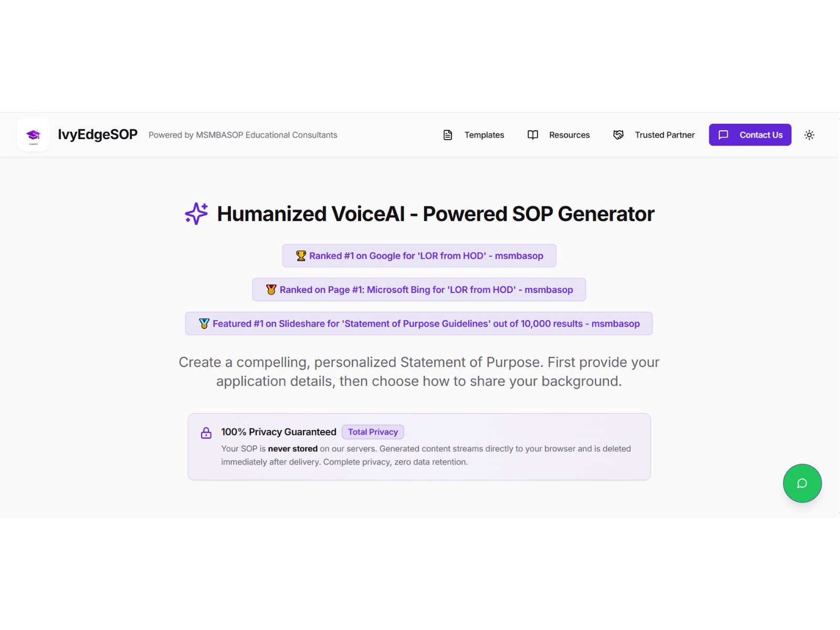
Task: Click the IvyEdgeSOP graduation cap logo
Action: point(33,135)
